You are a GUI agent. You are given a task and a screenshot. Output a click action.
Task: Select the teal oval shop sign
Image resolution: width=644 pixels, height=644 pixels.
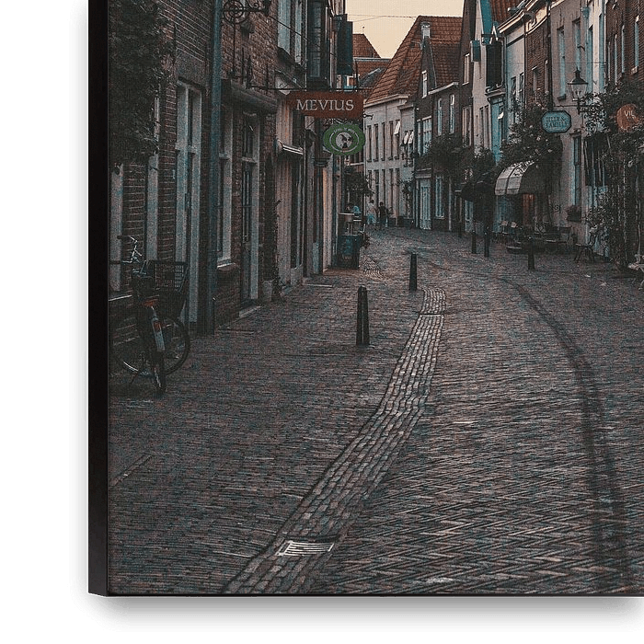[556, 121]
